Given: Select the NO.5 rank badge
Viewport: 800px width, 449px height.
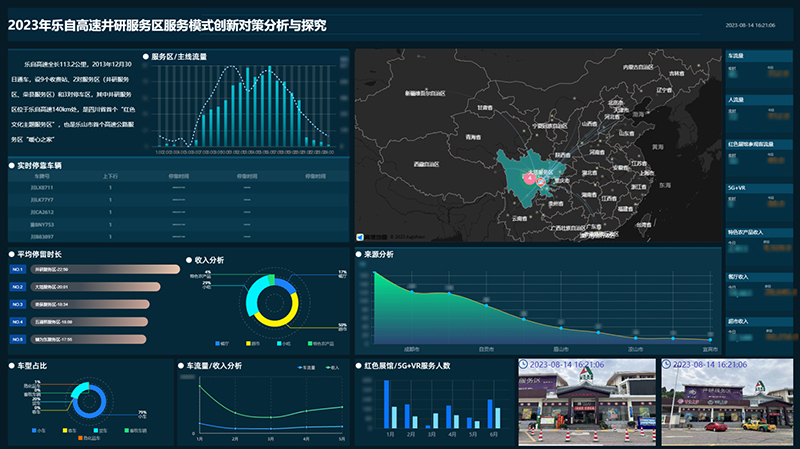Looking at the screenshot, I should coord(18,339).
